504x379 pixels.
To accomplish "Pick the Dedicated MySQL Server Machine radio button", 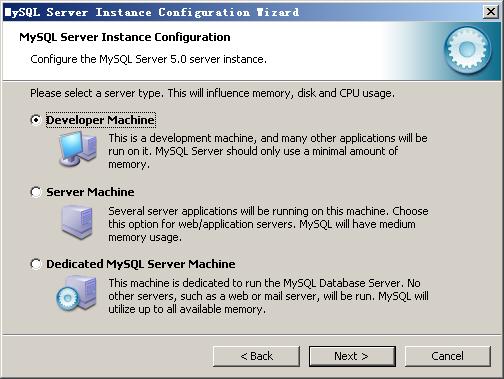I will 36,264.
